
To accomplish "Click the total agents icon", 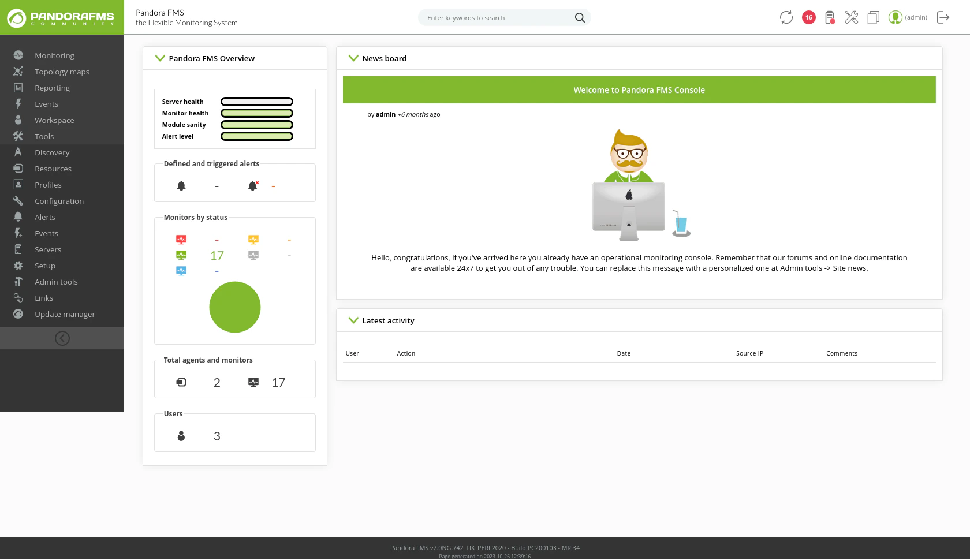I will click(181, 382).
